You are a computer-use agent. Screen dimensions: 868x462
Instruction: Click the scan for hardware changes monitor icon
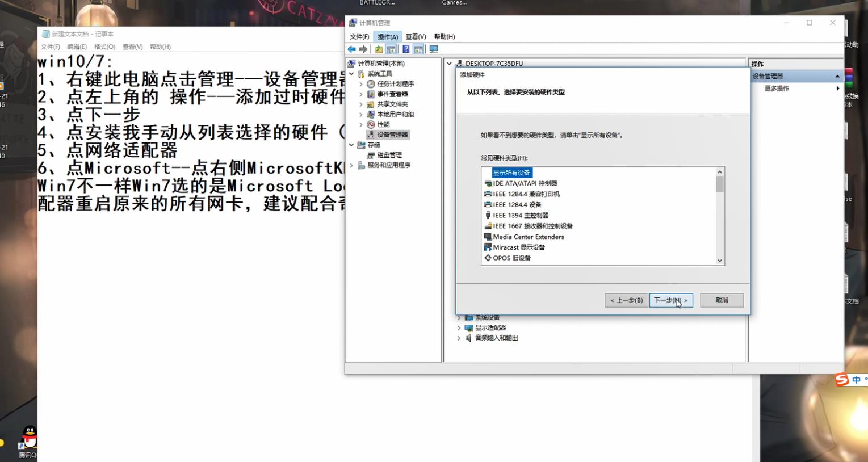tap(434, 49)
